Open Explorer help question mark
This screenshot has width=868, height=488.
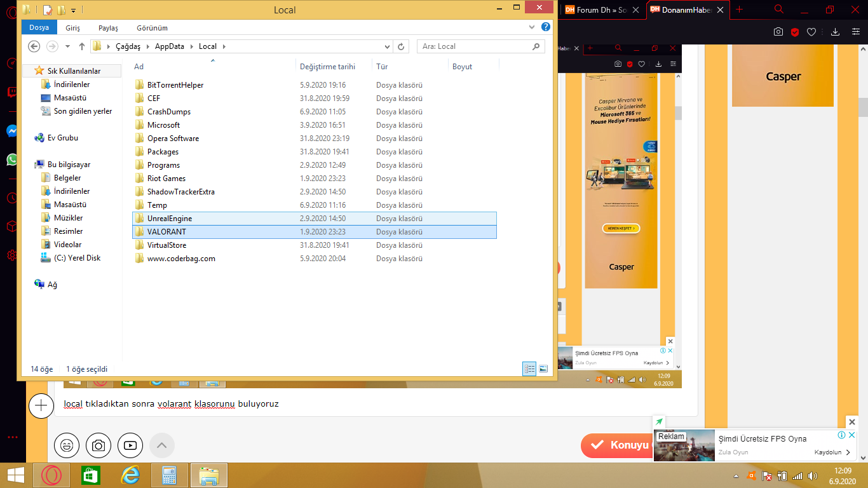click(545, 27)
